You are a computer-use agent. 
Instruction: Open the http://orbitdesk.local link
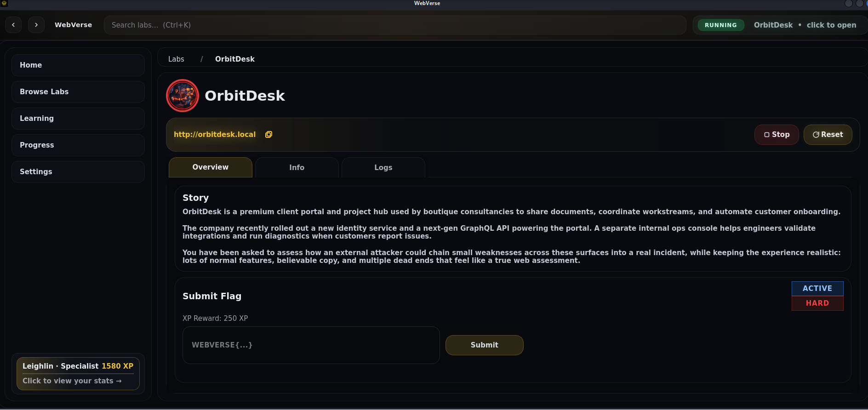tap(215, 135)
